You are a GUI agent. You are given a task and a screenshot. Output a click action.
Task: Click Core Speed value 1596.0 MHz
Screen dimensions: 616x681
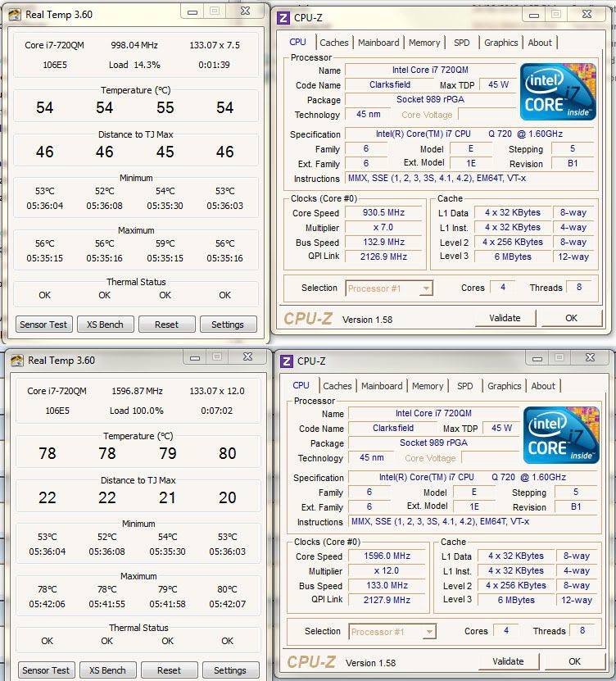(x=387, y=556)
